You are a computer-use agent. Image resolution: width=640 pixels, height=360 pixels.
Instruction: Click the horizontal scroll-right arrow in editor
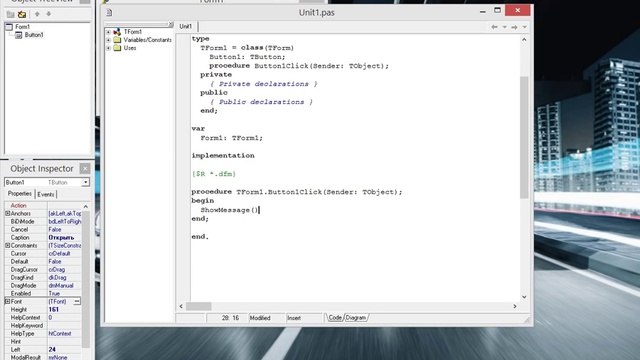pos(515,306)
